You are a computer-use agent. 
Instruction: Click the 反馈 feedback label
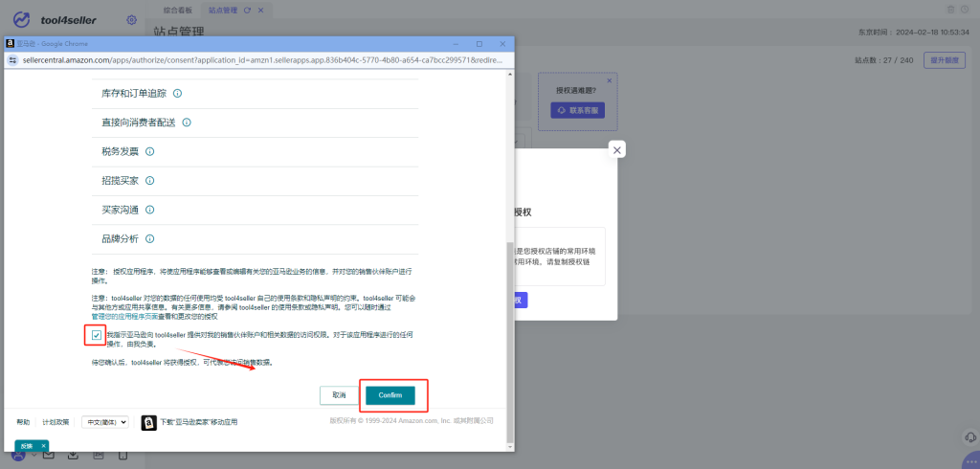click(26, 446)
